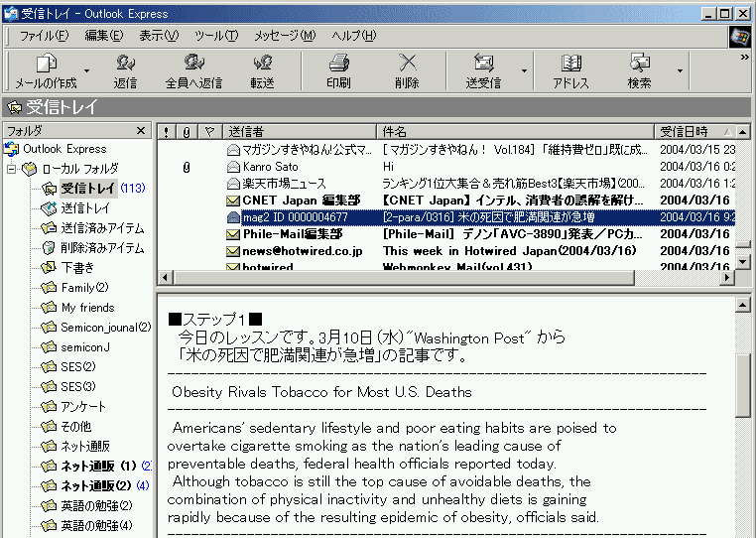Click the 削除 (Delete) toolbar icon
Screen dimensions: 756x538
[407, 64]
